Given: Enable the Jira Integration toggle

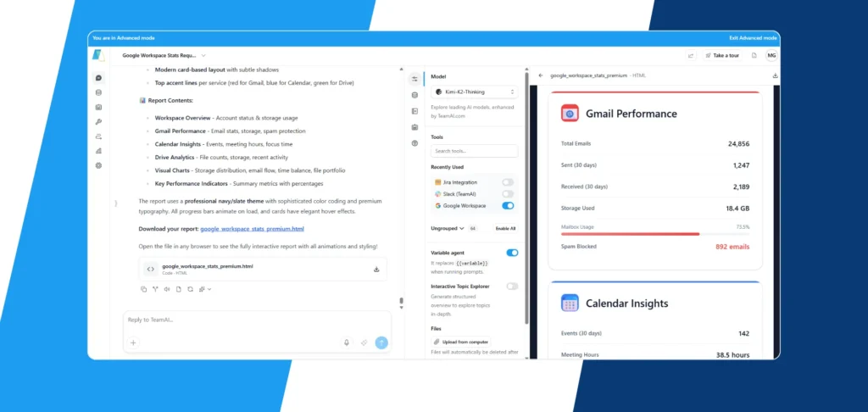Looking at the screenshot, I should coord(508,182).
